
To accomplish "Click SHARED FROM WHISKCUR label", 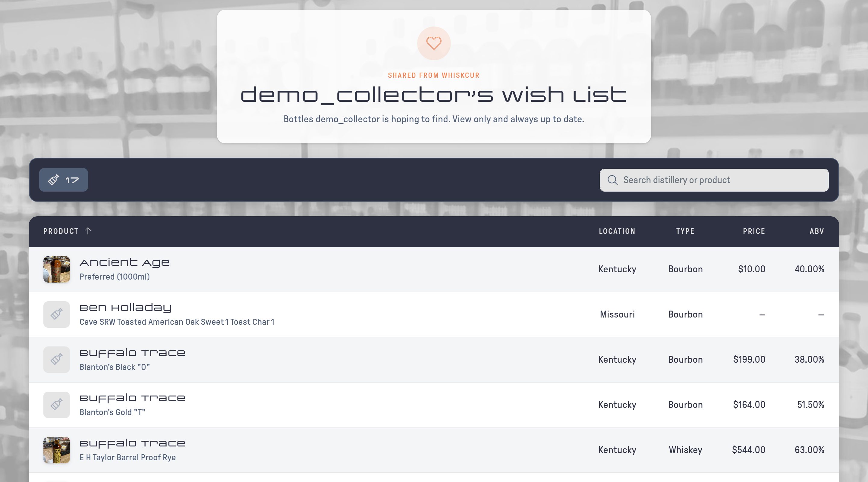I will coord(434,75).
